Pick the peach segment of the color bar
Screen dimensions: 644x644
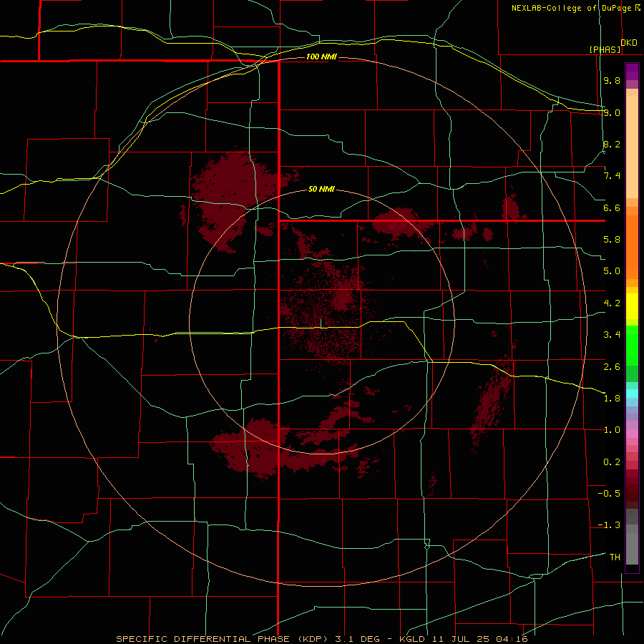(632, 147)
